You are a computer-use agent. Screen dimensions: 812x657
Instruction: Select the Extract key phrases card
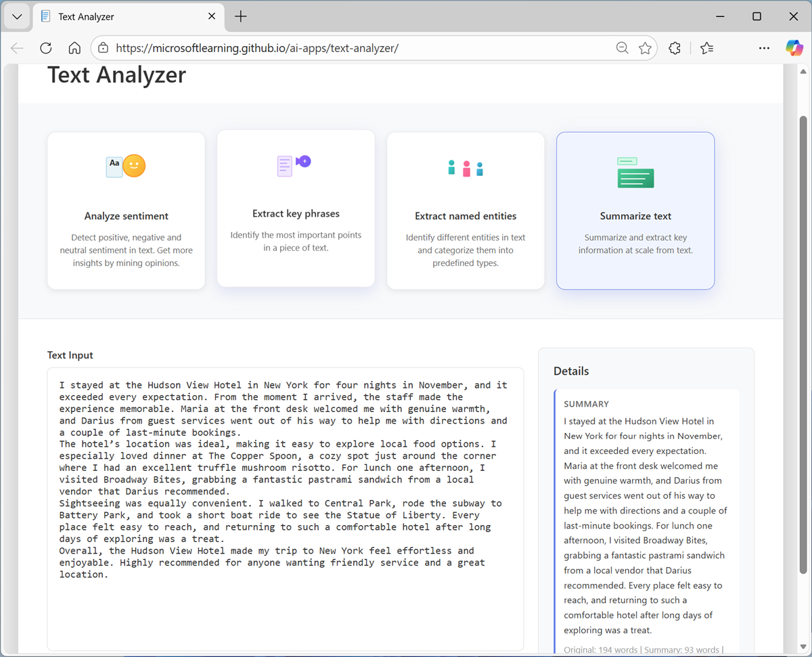click(296, 208)
